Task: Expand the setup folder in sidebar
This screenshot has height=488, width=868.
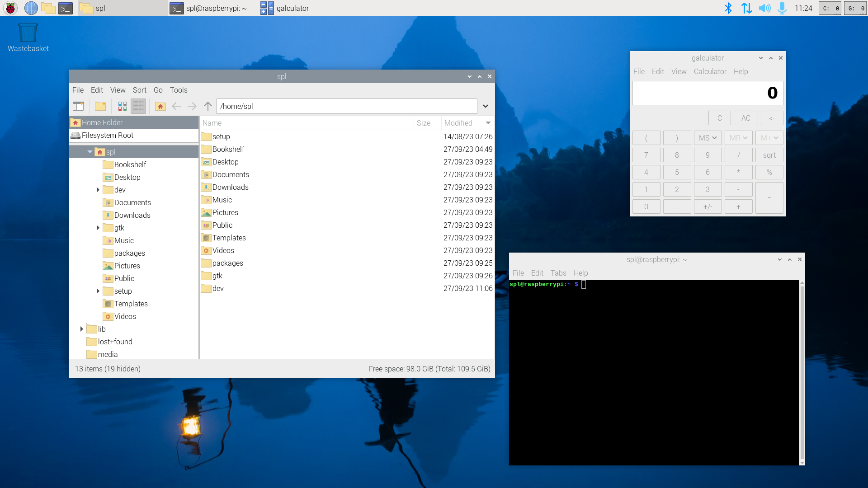Action: (x=97, y=291)
